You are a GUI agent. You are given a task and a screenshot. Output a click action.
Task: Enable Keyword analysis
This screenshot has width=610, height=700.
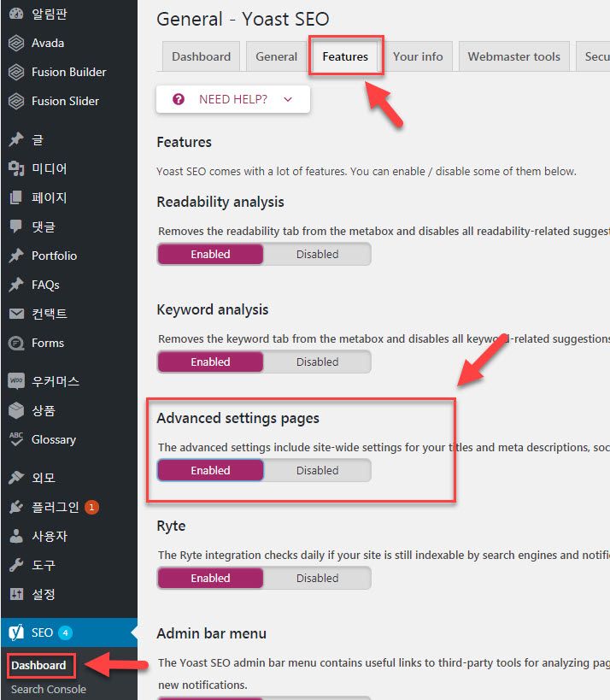tap(210, 362)
